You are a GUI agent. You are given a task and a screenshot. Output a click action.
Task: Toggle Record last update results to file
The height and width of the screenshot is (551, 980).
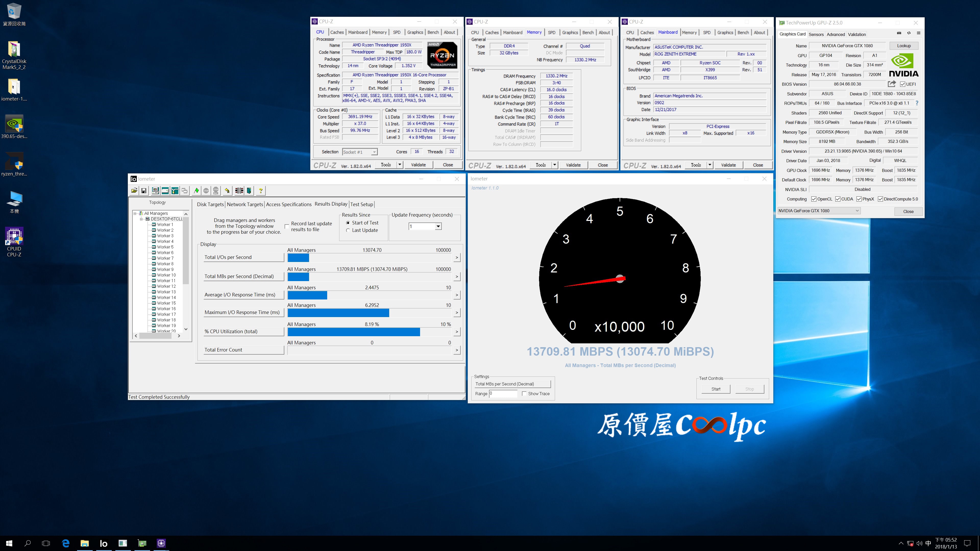pos(287,226)
